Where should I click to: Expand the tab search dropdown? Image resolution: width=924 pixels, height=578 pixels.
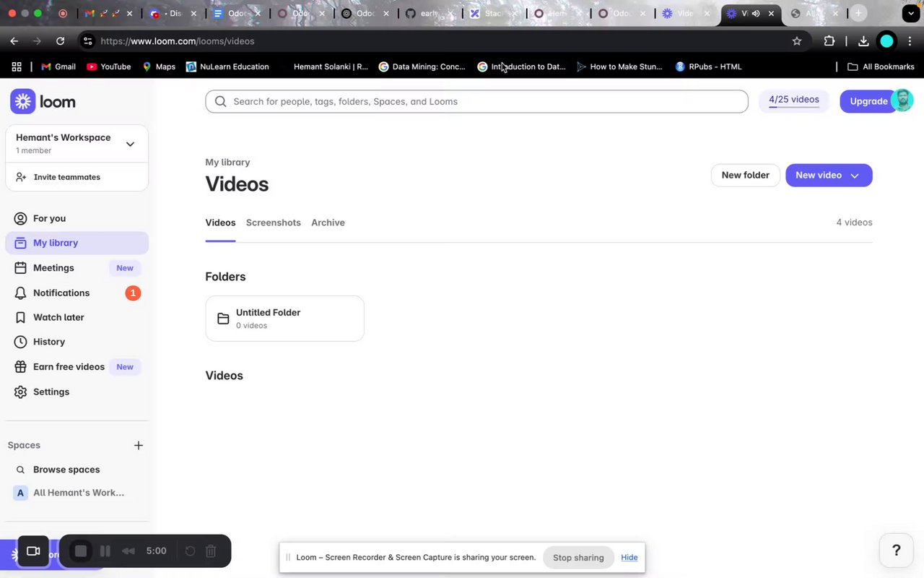[911, 13]
